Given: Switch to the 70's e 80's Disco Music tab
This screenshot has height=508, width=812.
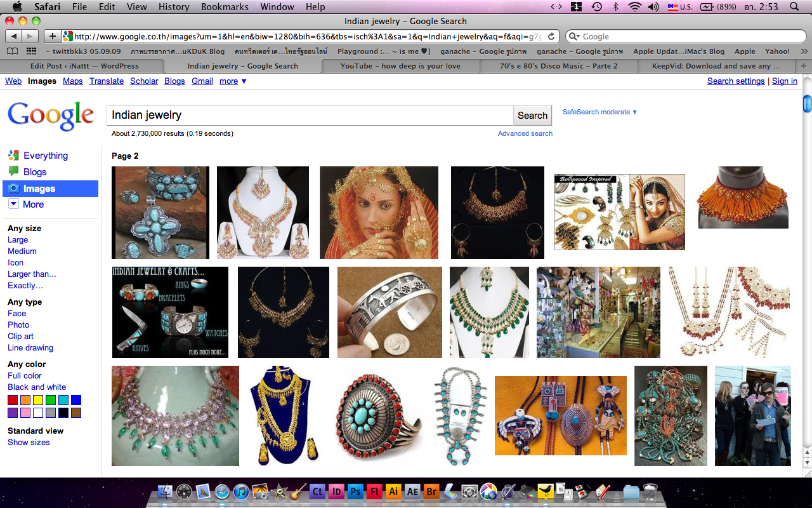Looking at the screenshot, I should tap(559, 66).
